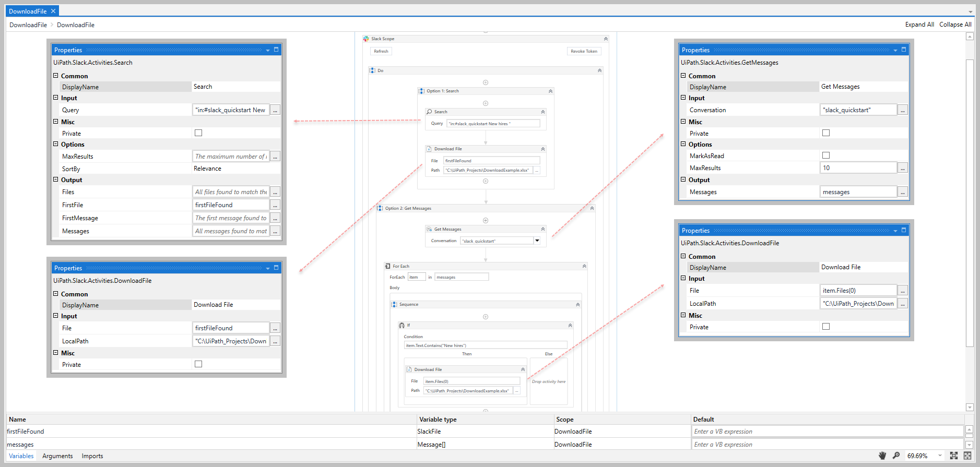This screenshot has width=980, height=467.
Task: Toggle the Overview panel icon
Action: tap(967, 456)
